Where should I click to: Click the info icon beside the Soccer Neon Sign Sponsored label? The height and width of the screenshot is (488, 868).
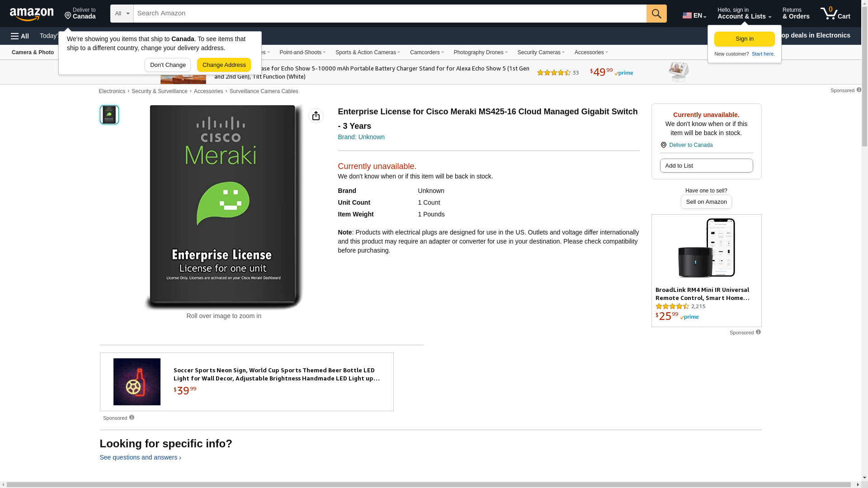(132, 418)
